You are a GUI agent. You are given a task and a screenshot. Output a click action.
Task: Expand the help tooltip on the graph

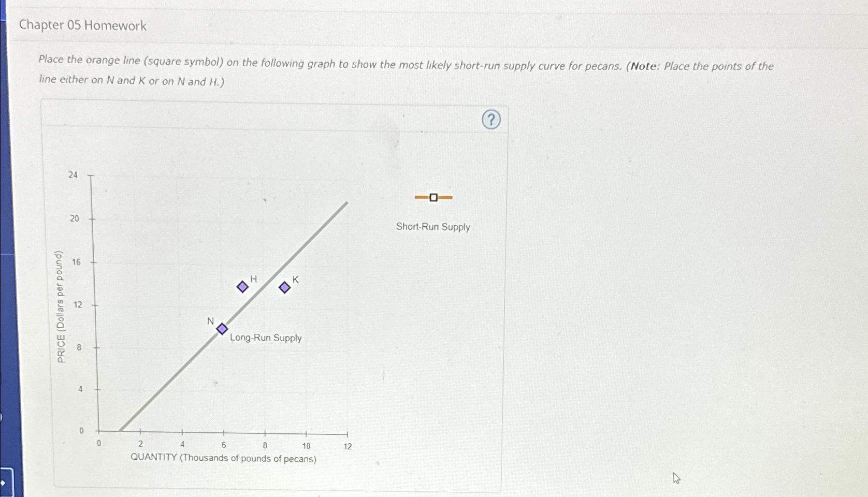click(490, 120)
